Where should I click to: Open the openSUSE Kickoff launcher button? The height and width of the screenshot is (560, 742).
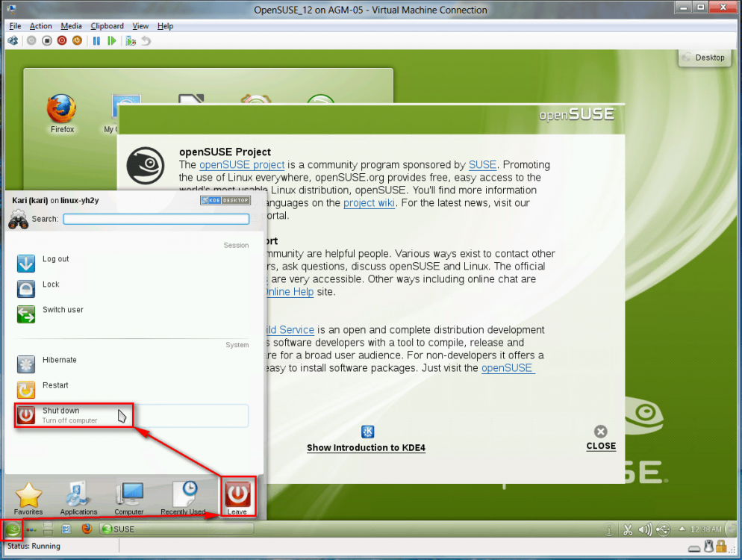click(x=12, y=529)
